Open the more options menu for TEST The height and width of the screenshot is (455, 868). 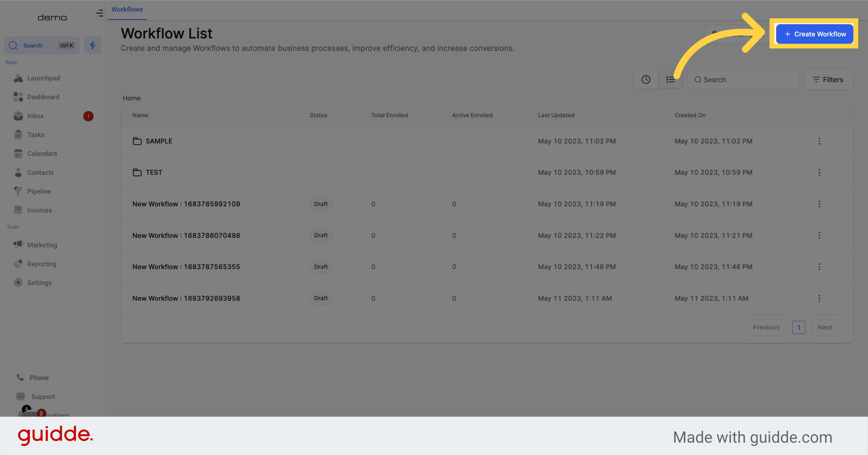tap(819, 172)
